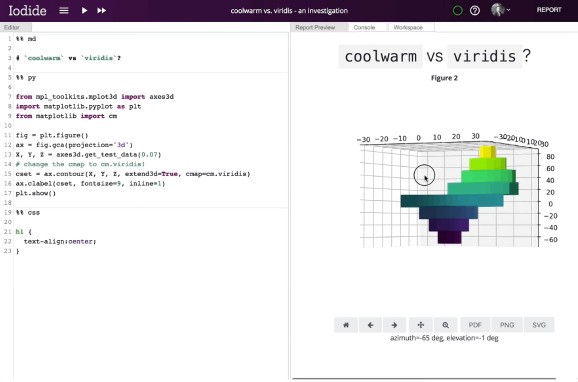
Task: Expand the user avatar dropdown
Action: tap(501, 10)
